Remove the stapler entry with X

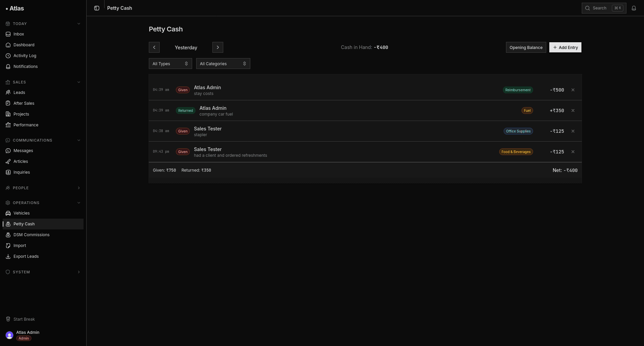tap(573, 131)
